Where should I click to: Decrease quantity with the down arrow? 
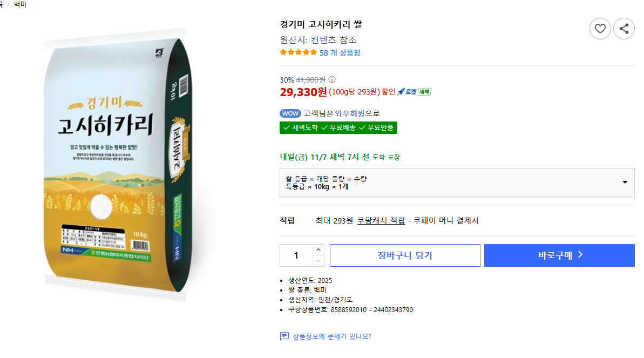point(318,261)
